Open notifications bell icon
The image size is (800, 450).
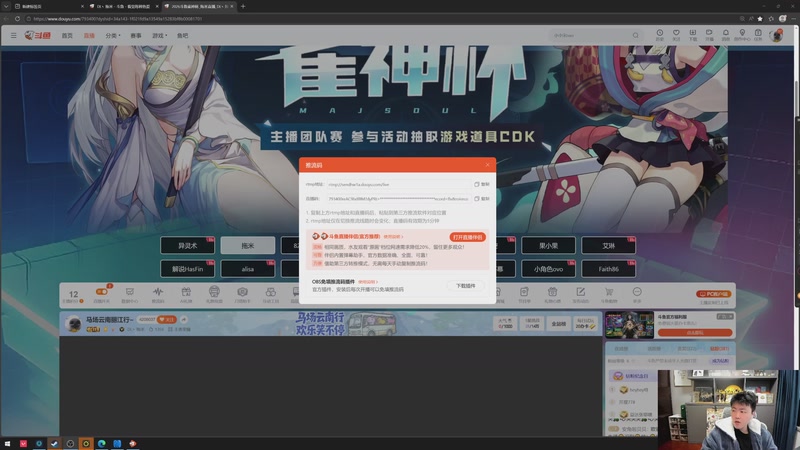point(726,35)
